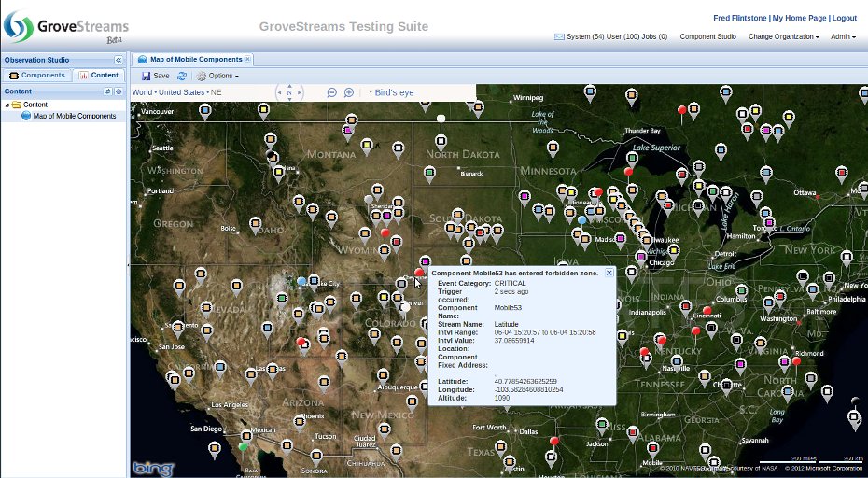Click the Save button in the map toolbar
Image resolution: width=868 pixels, height=478 pixels.
156,76
